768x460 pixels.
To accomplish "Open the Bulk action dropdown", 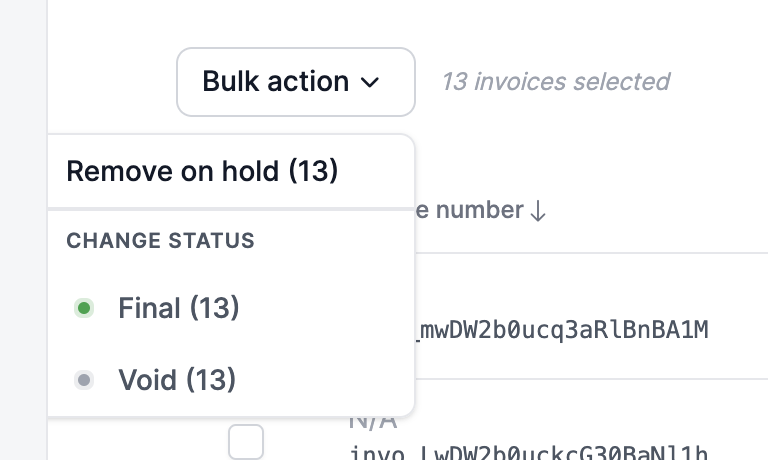I will pyautogui.click(x=295, y=81).
